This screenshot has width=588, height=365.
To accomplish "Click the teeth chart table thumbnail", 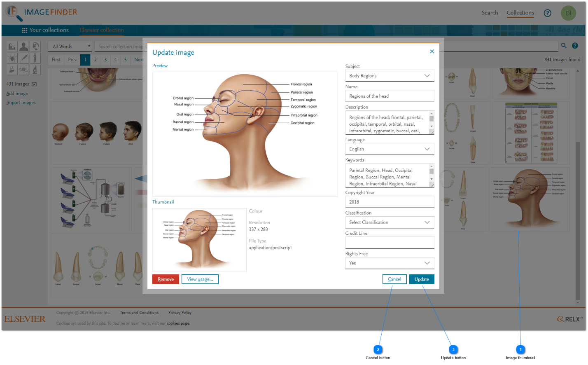I will [531, 133].
